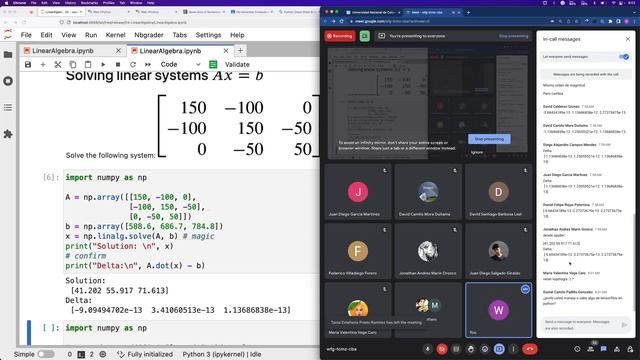Click empty code cell import numpy

(192, 333)
